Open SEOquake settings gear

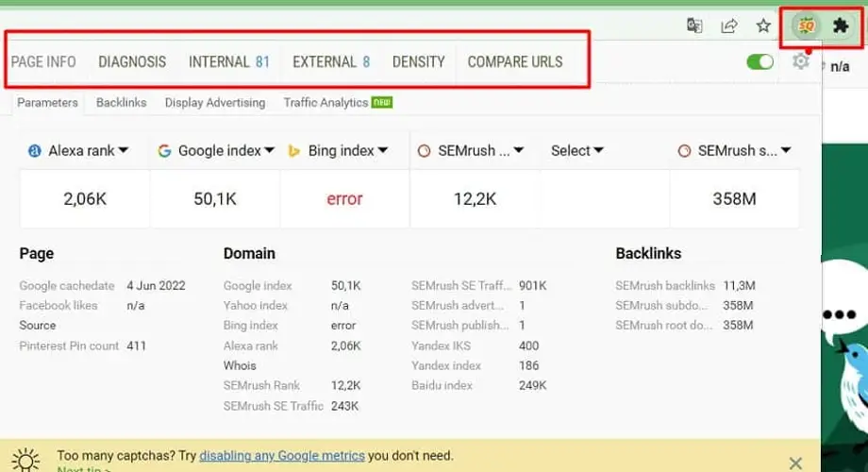(x=800, y=61)
